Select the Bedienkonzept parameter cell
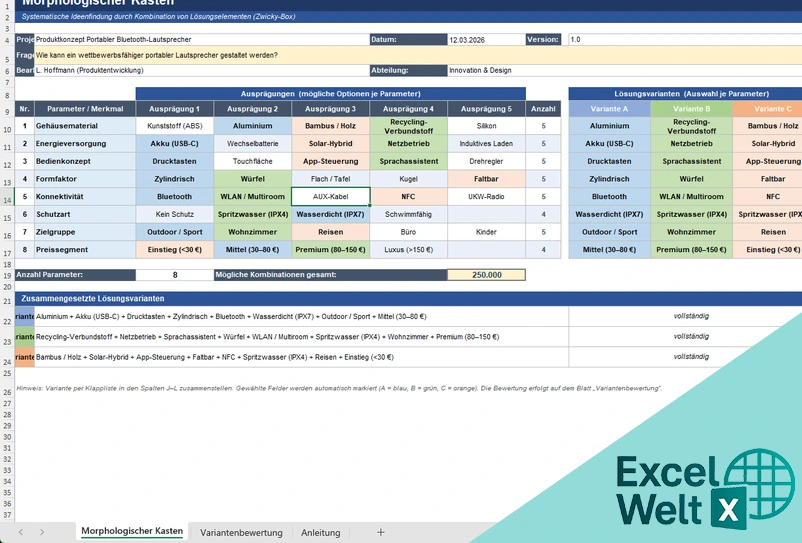 point(85,161)
